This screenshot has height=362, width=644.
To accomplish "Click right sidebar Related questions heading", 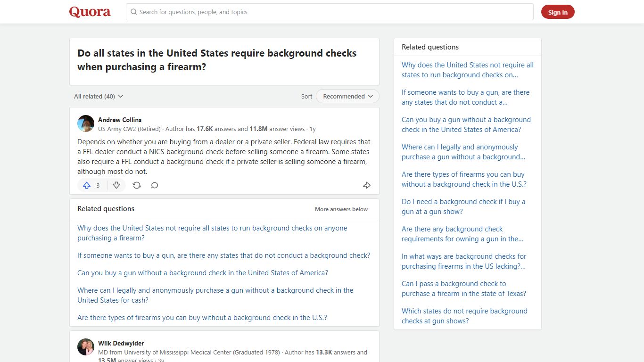I will coord(430,47).
